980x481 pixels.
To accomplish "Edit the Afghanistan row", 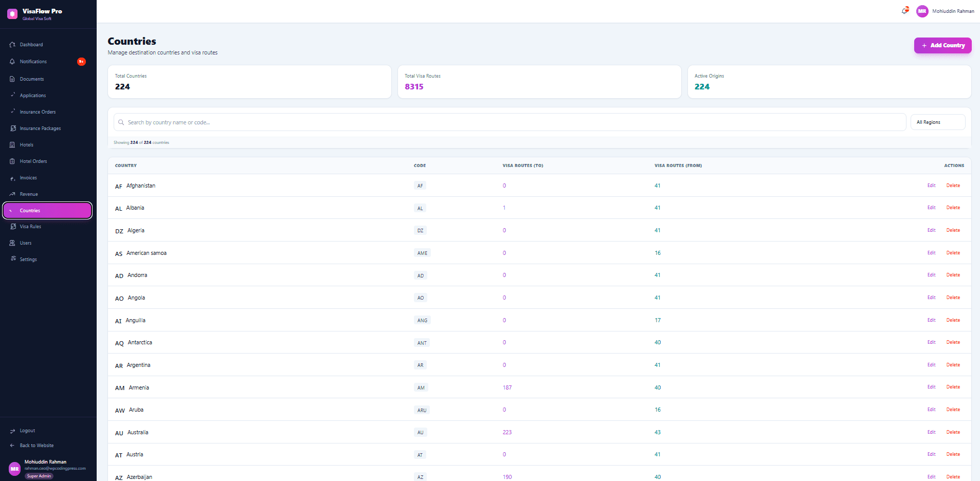I will point(931,186).
